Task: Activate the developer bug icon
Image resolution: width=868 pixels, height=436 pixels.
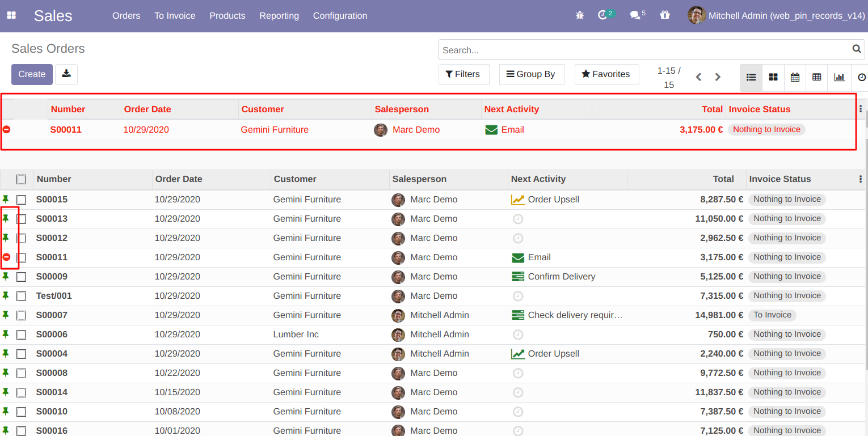Action: tap(580, 15)
